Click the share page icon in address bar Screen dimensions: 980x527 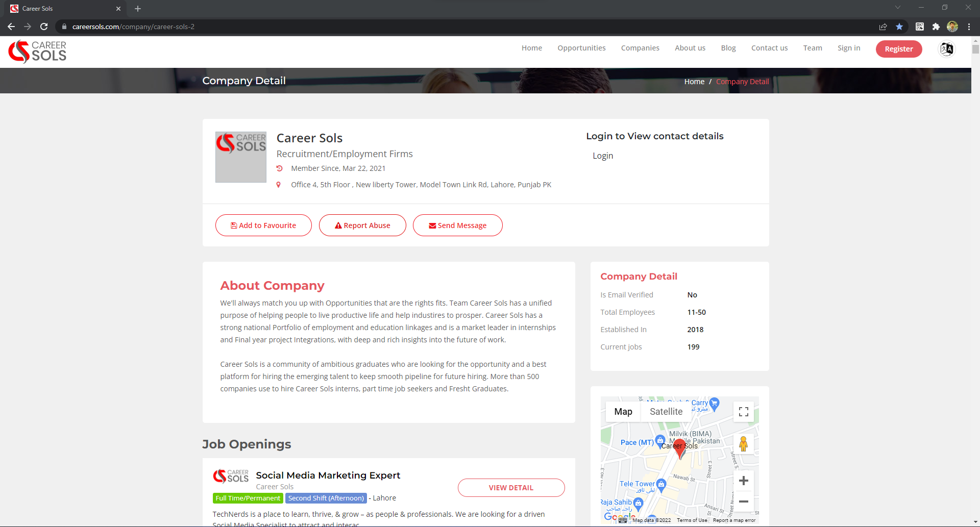point(883,27)
